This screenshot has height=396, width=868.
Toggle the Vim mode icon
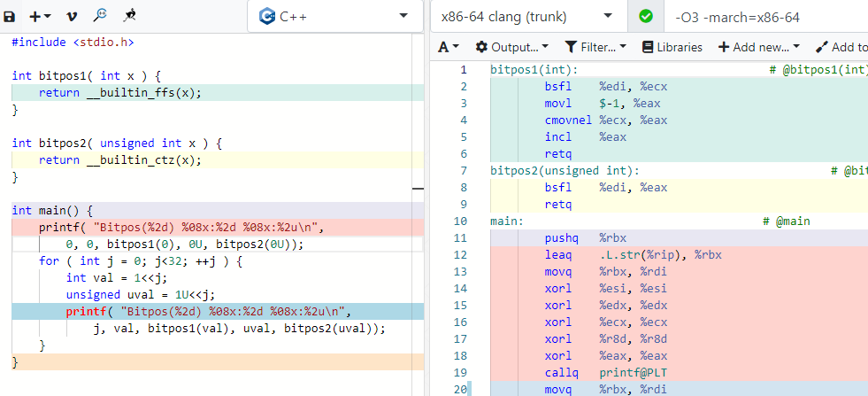(x=71, y=17)
